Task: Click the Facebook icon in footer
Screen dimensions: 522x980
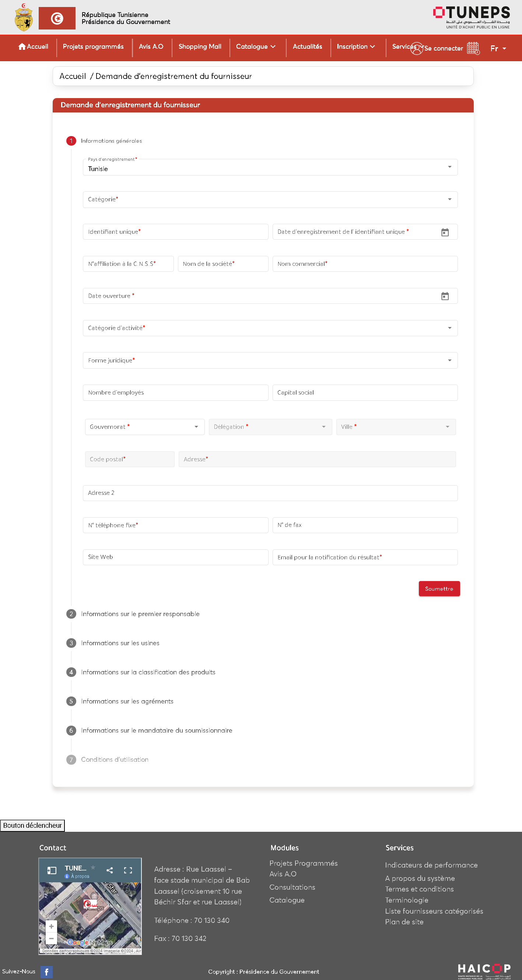Action: [x=46, y=972]
